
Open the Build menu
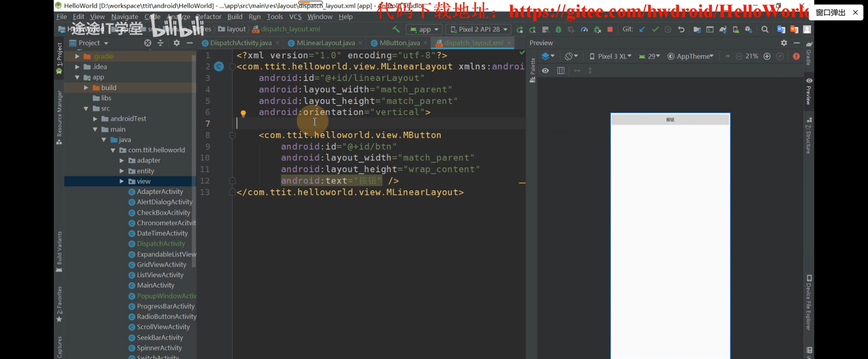tap(235, 16)
